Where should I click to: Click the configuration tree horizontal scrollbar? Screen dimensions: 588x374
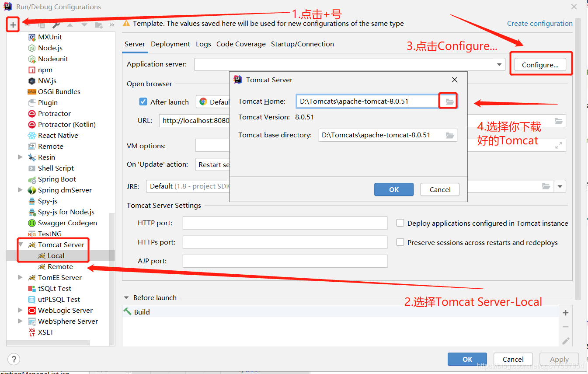tap(48, 343)
